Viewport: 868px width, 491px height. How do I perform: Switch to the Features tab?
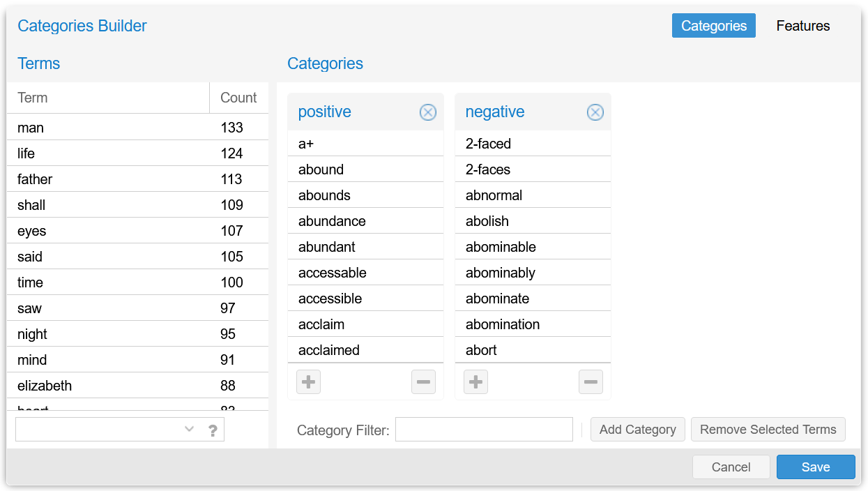[802, 25]
